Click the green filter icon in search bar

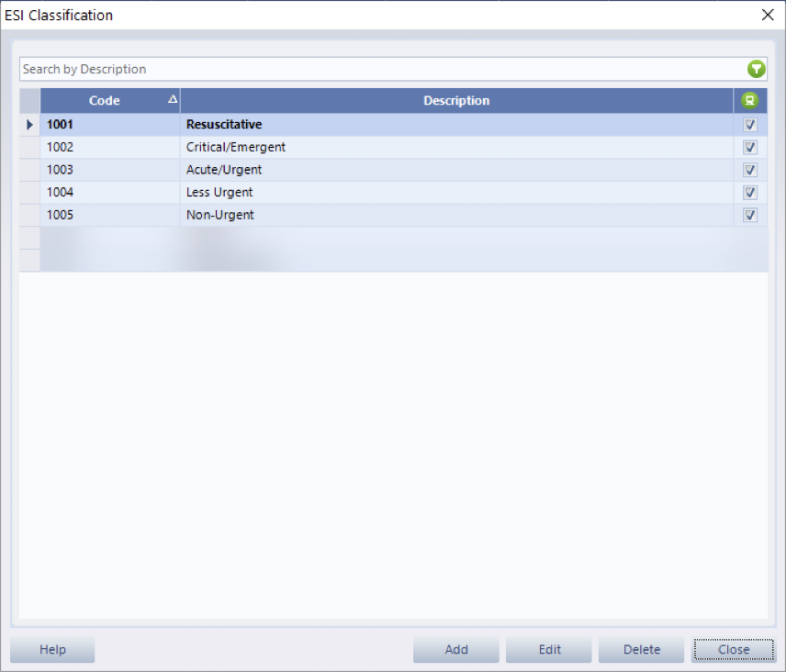pos(756,69)
